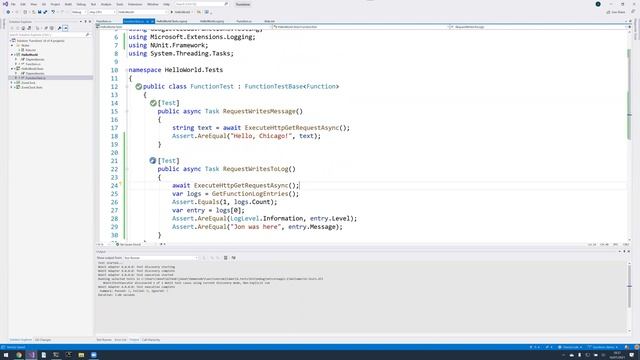Switch to HelloWorld.Tests.csproj editor tab
This screenshot has width=640, height=360.
pyautogui.click(x=172, y=21)
